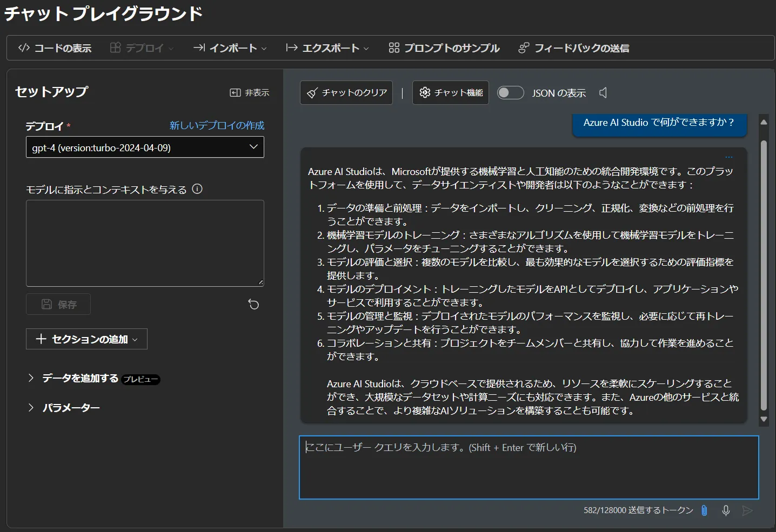Expand the パラメーター section
This screenshot has width=776, height=532.
click(31, 408)
